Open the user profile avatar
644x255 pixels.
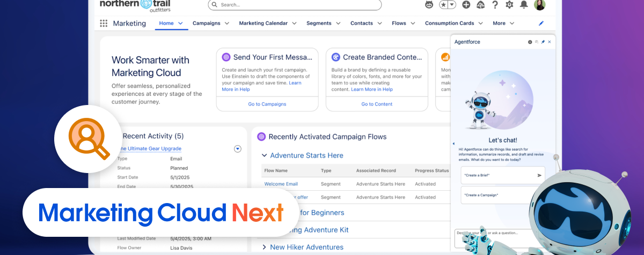click(540, 5)
